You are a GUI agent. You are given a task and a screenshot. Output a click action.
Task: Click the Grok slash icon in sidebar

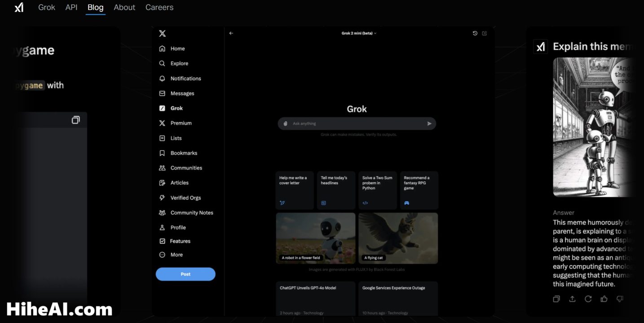(162, 108)
